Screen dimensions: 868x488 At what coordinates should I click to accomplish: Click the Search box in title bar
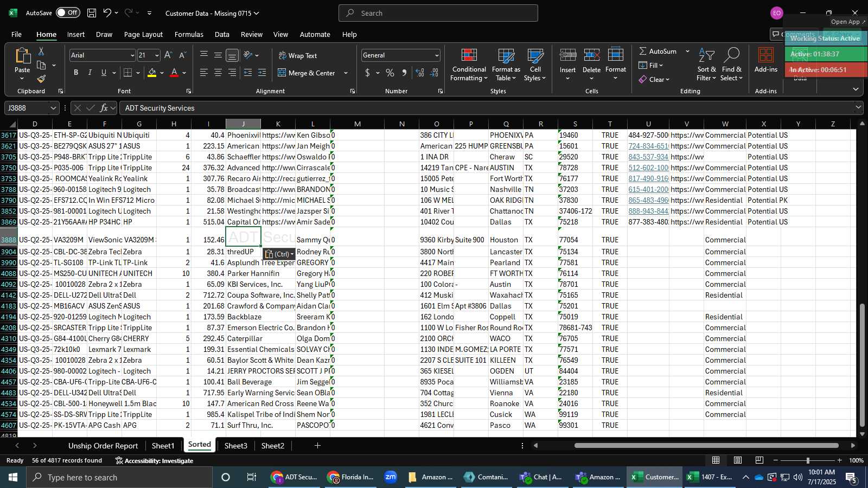pos(438,13)
